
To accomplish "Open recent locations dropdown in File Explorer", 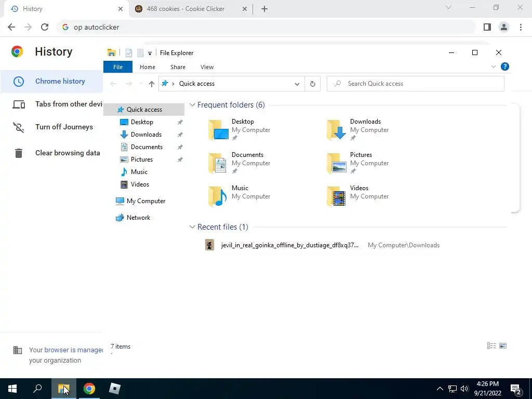I will click(141, 84).
